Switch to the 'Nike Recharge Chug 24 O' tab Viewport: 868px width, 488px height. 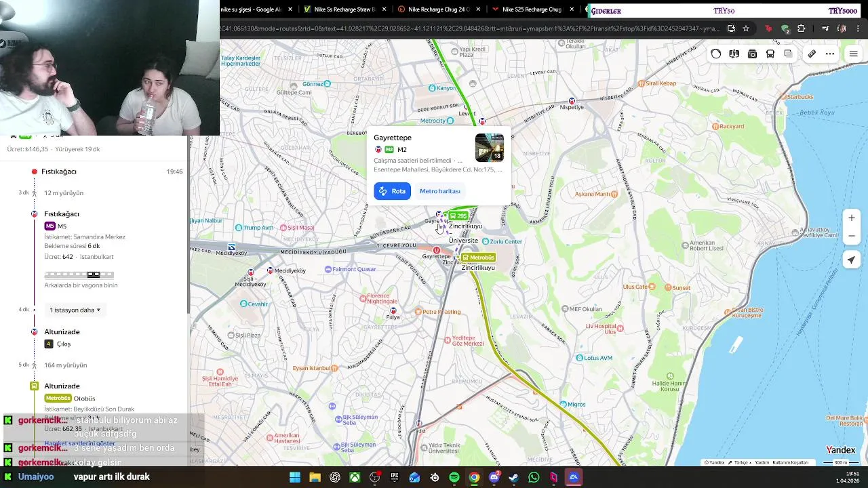click(433, 9)
